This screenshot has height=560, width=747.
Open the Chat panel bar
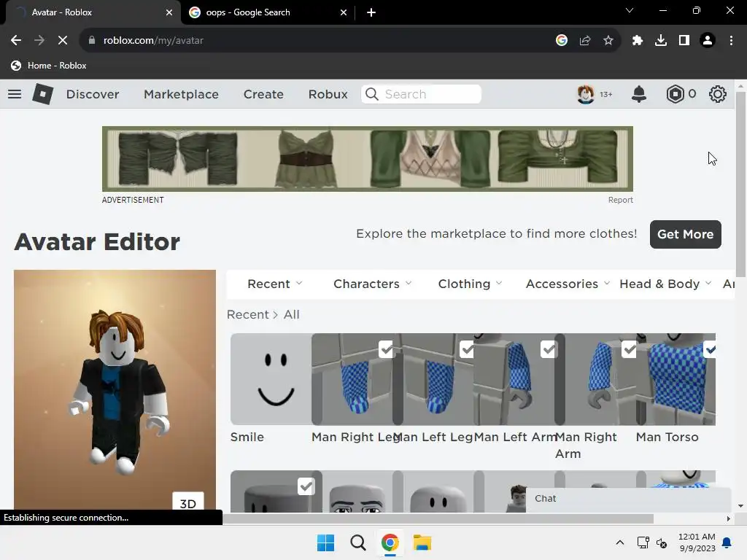click(628, 499)
